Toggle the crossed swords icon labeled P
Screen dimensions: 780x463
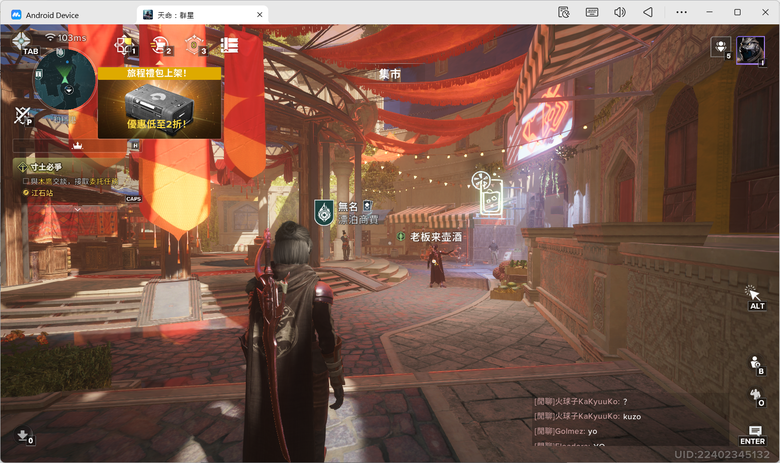[23, 116]
